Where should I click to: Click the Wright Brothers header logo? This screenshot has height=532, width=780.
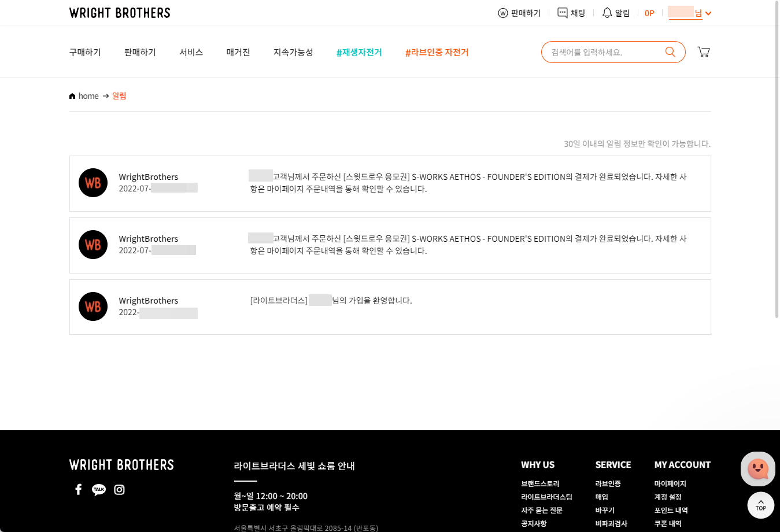120,13
